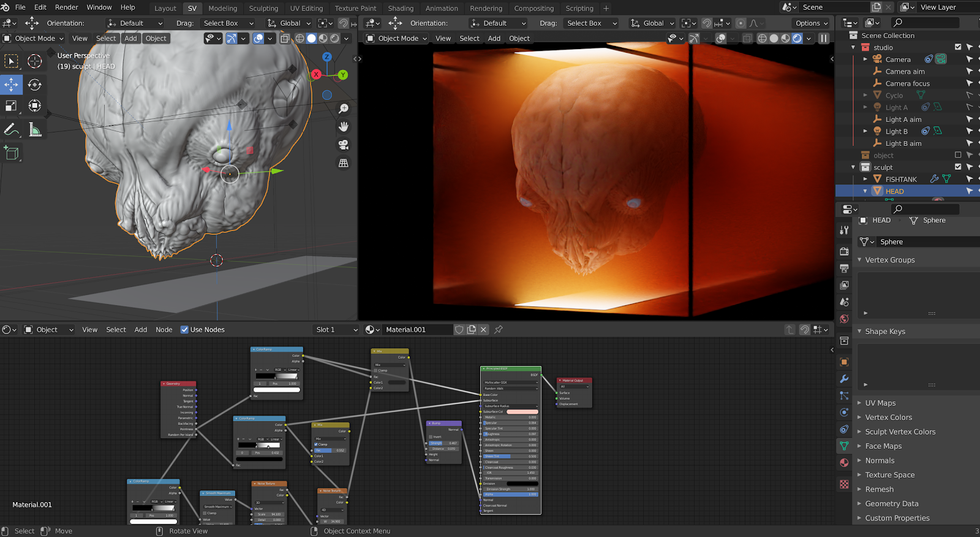Open the Output properties tab
This screenshot has width=980, height=537.
point(844,268)
